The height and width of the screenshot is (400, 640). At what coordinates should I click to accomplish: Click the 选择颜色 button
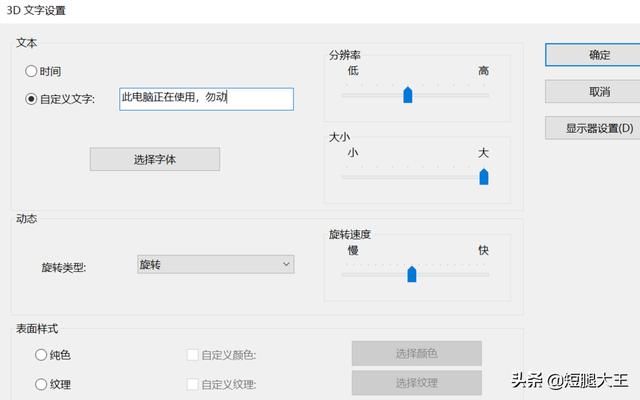[416, 353]
